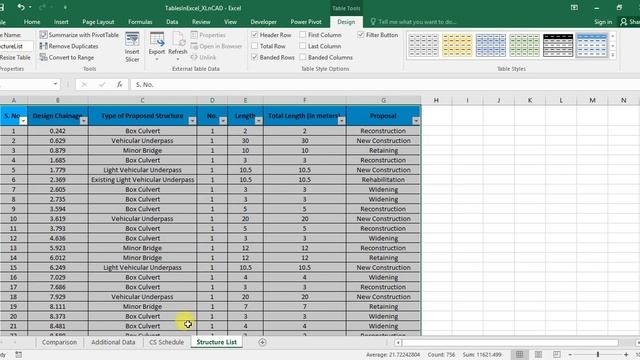Expand the Table Styles gallery More arrow
The height and width of the screenshot is (360, 640).
coord(613,55)
